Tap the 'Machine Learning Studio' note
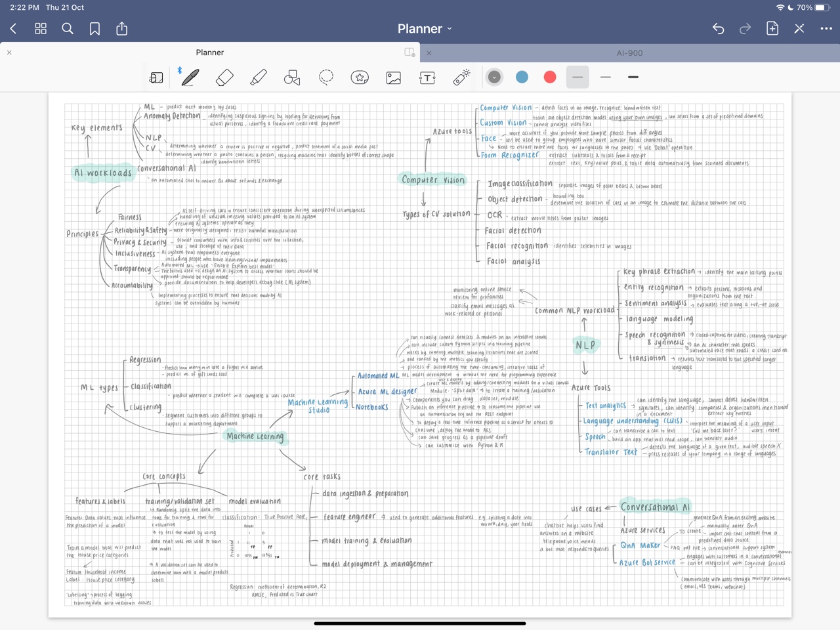This screenshot has width=840, height=630. [318, 406]
